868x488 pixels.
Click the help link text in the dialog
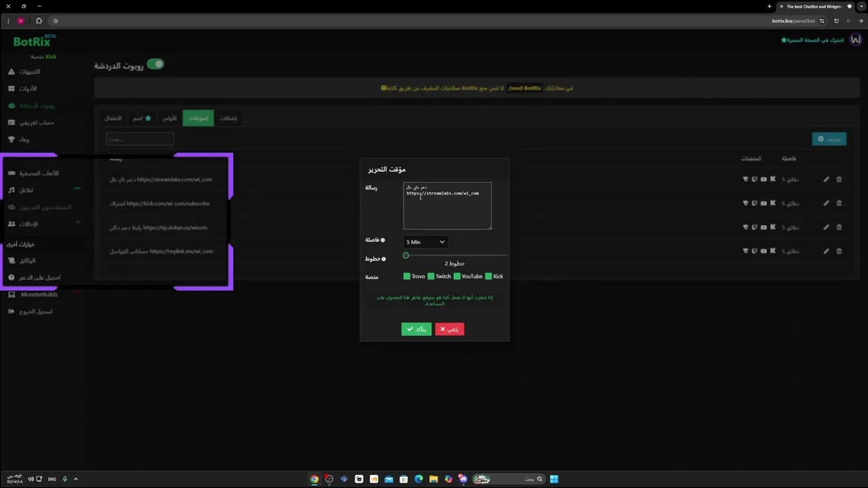click(435, 300)
